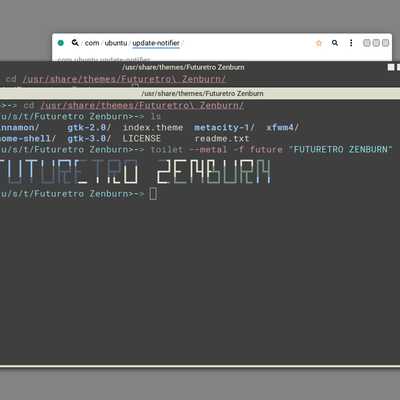Open the three-dot menu in dconf window

tap(351, 43)
